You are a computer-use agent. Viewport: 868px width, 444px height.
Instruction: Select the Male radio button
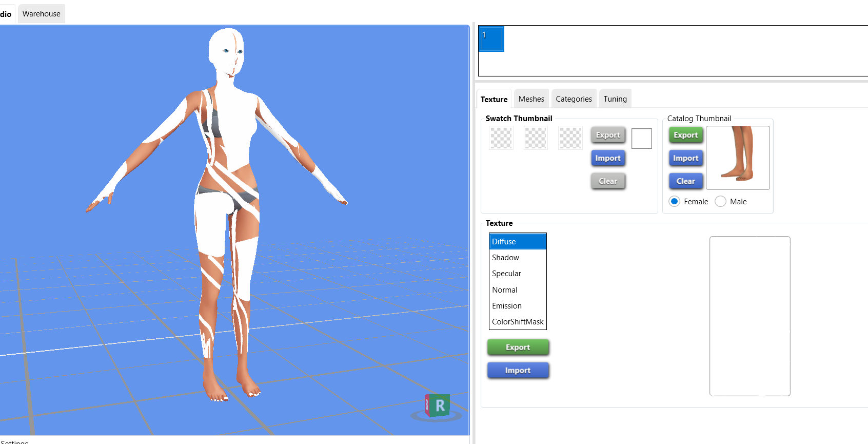coord(720,201)
